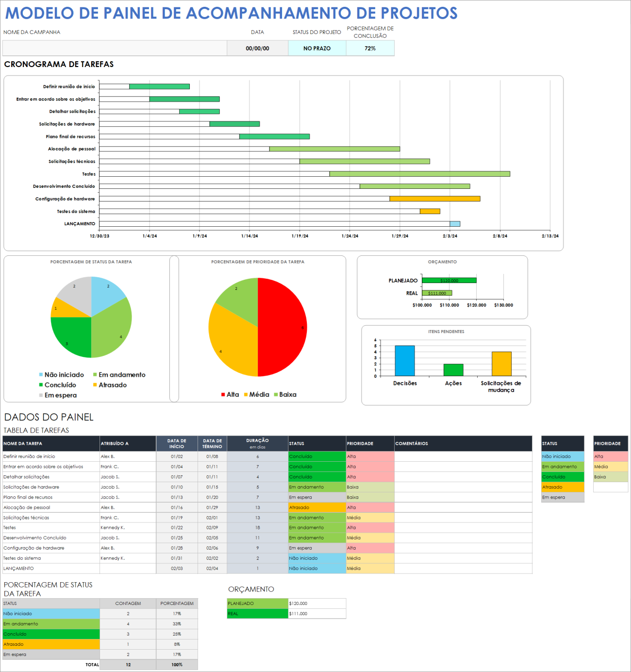Click the NOME DA CAMPANHA input field
631x672 pixels.
point(115,48)
